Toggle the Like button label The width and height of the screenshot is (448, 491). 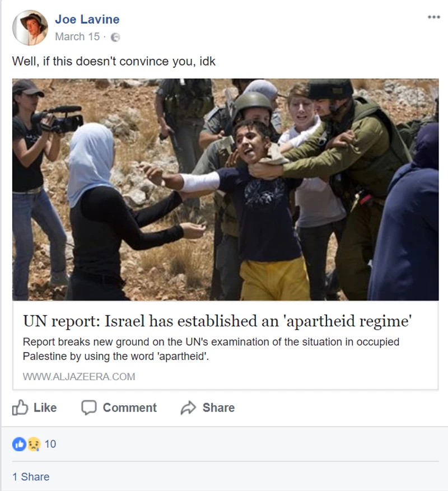[45, 408]
